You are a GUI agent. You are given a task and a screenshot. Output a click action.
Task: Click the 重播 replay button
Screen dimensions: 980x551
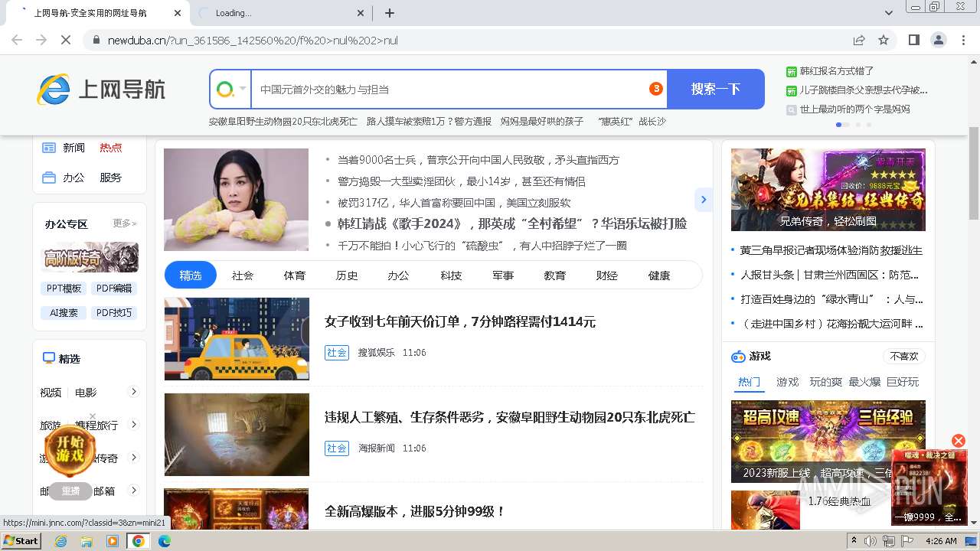[x=70, y=491]
